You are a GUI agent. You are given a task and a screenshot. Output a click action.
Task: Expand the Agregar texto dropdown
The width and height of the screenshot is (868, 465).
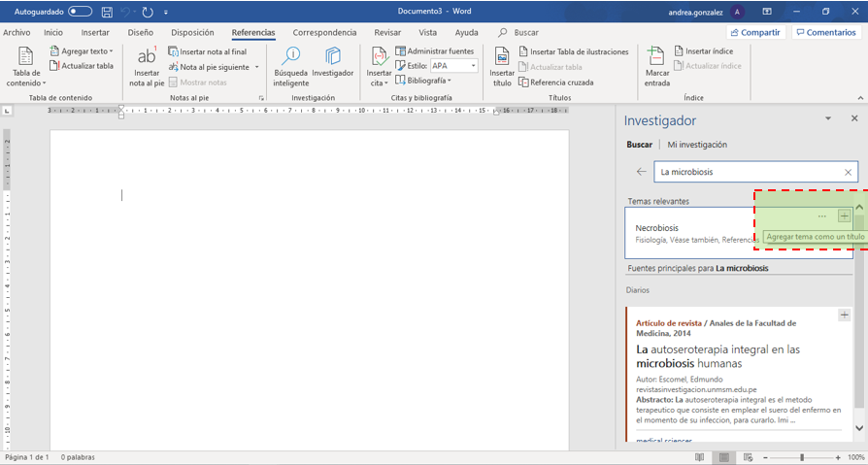82,50
